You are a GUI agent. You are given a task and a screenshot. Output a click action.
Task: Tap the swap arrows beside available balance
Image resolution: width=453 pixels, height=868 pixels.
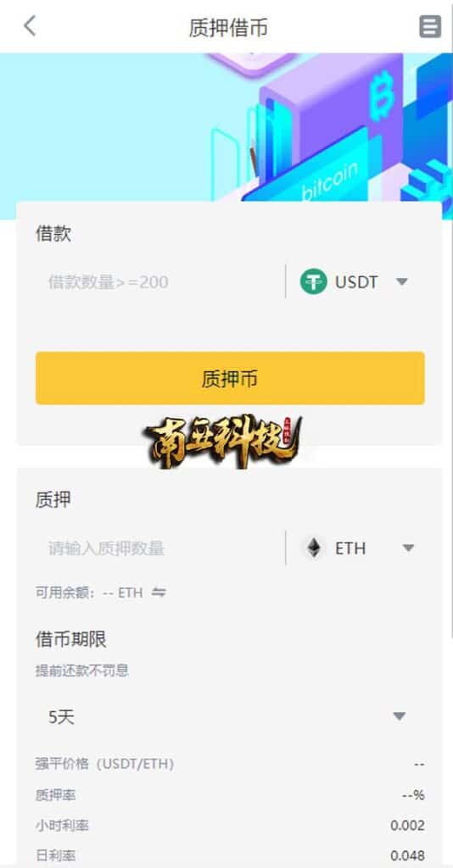pyautogui.click(x=159, y=593)
